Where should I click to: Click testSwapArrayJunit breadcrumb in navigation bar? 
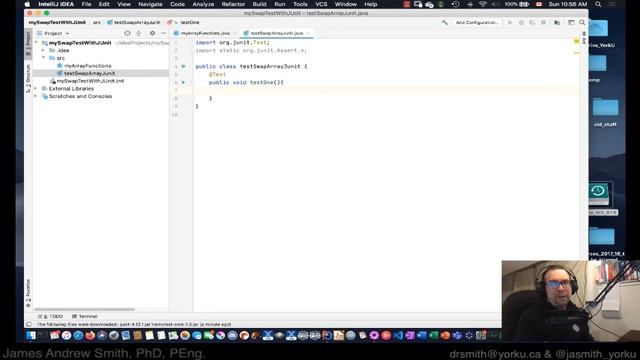pos(133,22)
